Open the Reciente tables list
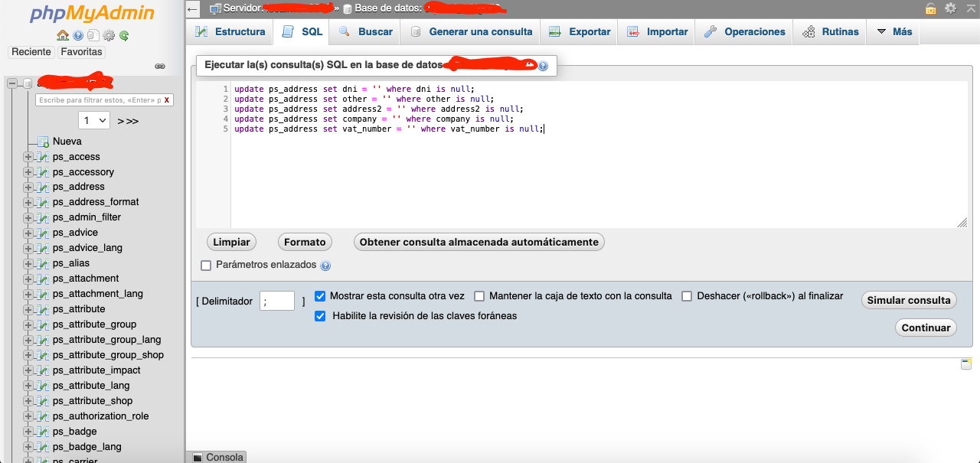The height and width of the screenshot is (463, 980). pyautogui.click(x=31, y=52)
